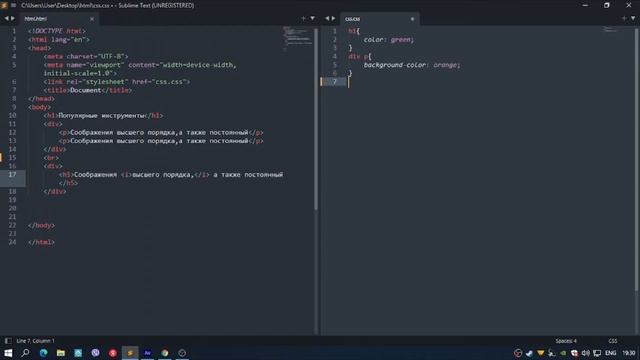Add new tab in right pane
640x360 pixels.
[624, 18]
